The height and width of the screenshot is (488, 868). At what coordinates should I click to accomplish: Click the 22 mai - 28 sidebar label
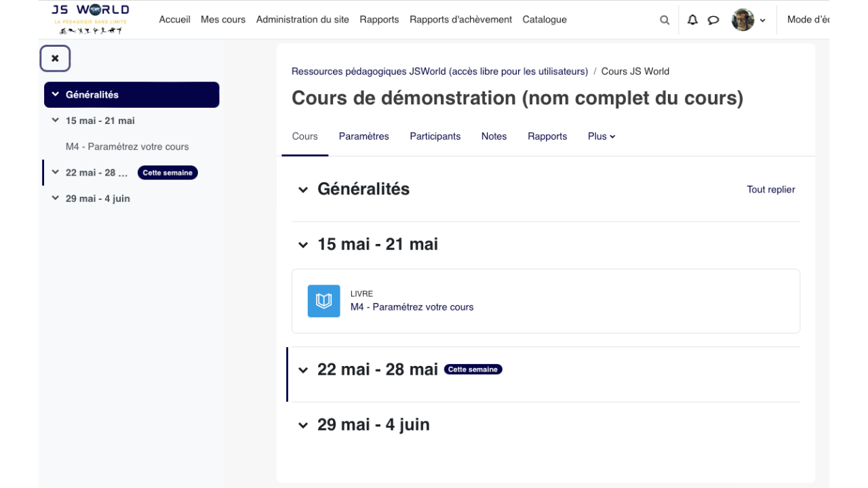coord(97,172)
